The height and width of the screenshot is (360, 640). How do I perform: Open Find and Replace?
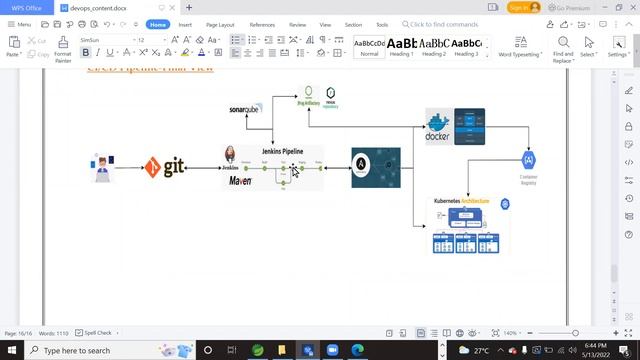click(x=563, y=49)
